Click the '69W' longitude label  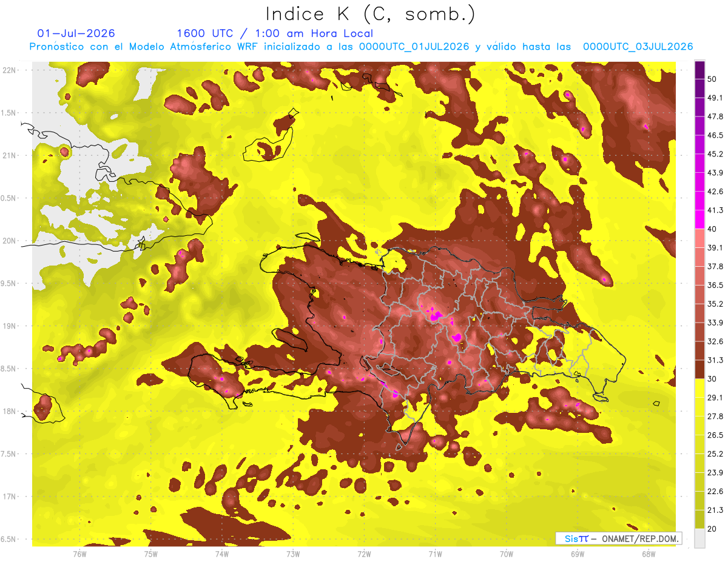pos(578,554)
